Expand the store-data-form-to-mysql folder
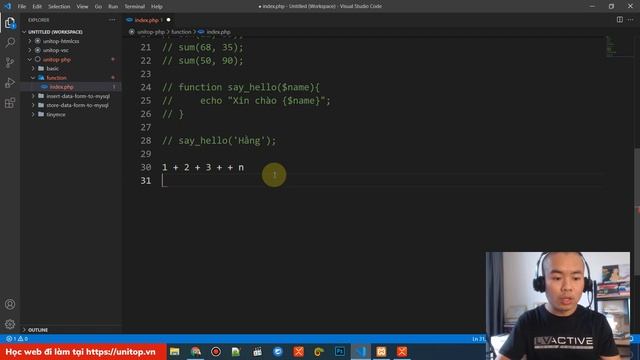Screen dimensions: 640x360 (x=78, y=105)
